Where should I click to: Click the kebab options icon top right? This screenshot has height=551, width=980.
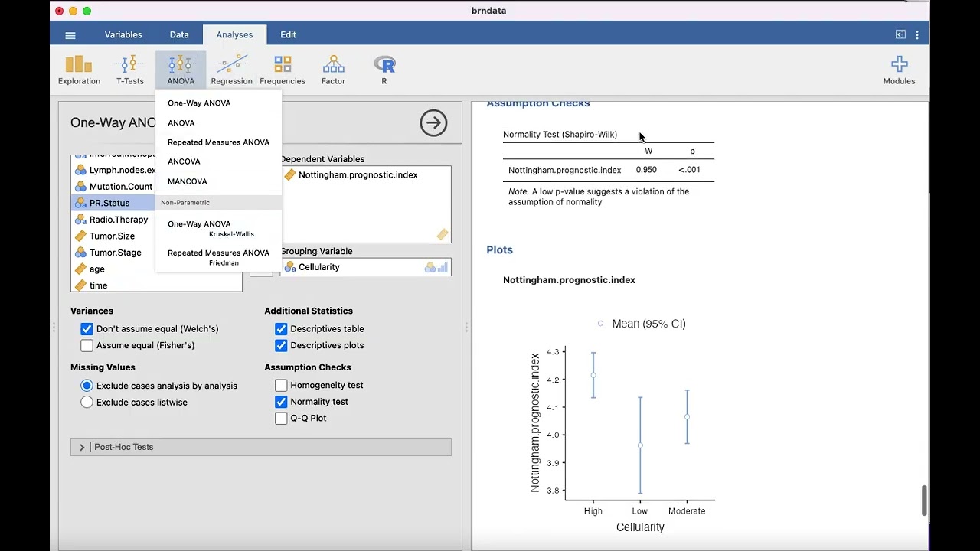(x=917, y=35)
